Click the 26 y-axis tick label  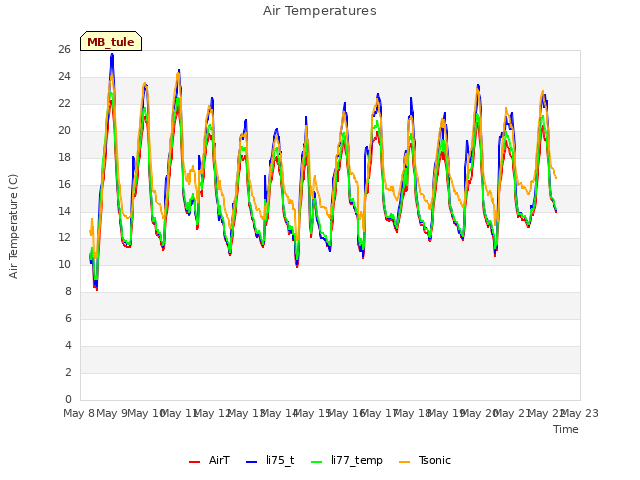[x=64, y=49]
